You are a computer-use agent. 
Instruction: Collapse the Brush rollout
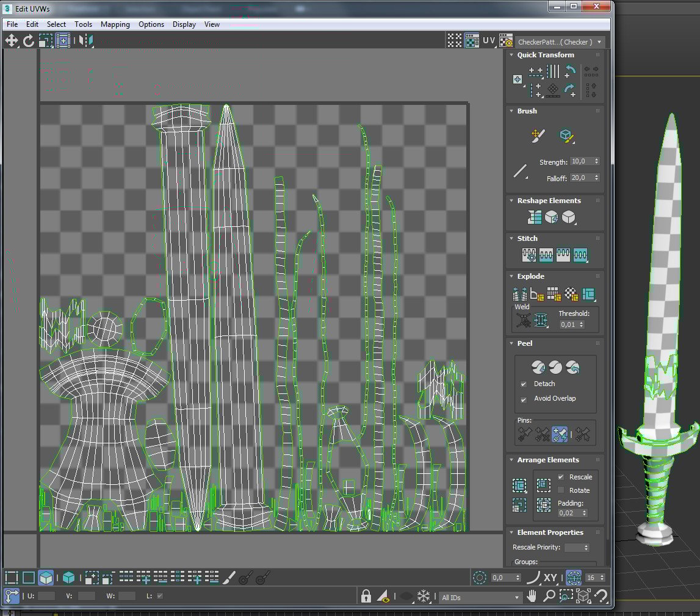pyautogui.click(x=511, y=111)
